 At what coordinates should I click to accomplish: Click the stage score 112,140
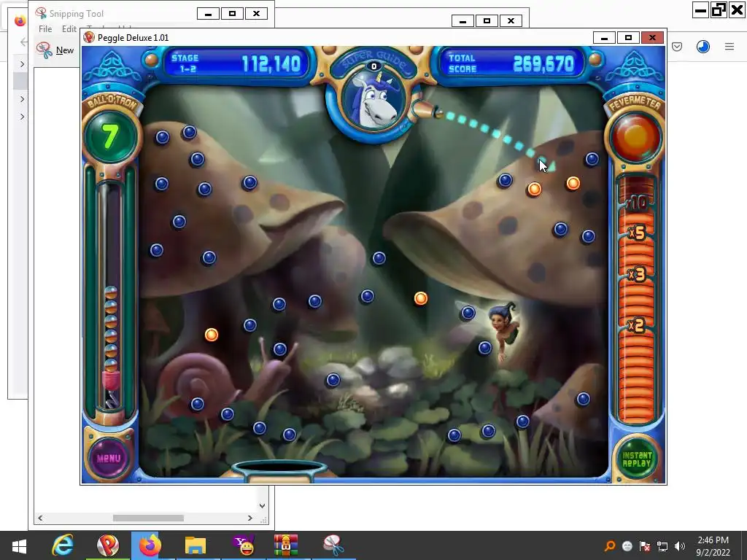pos(271,64)
